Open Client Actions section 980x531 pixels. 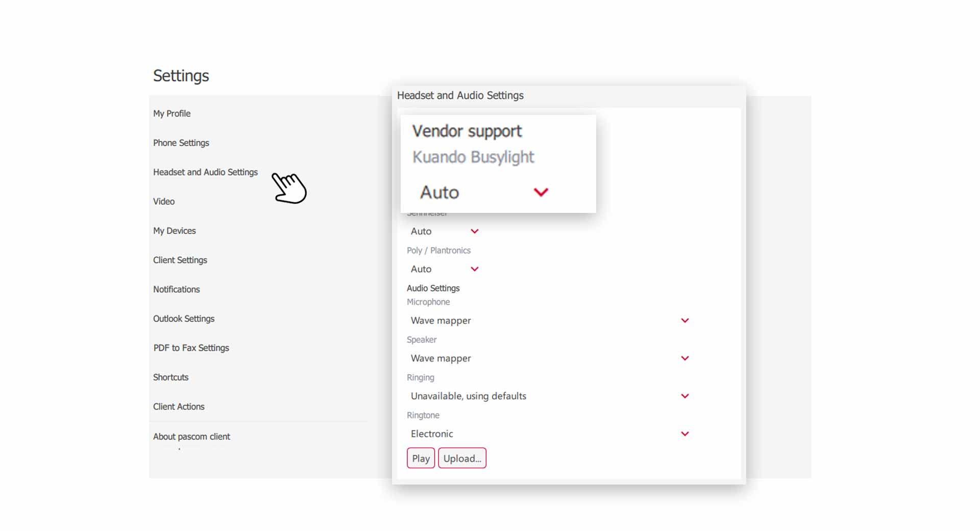[x=179, y=406]
